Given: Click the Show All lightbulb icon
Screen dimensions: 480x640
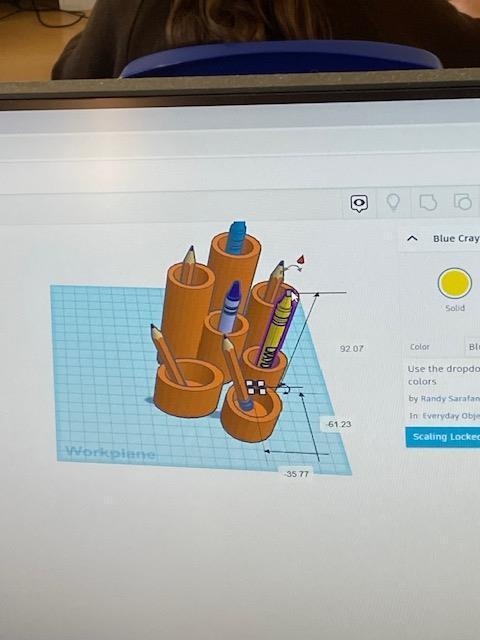Looking at the screenshot, I should point(393,202).
